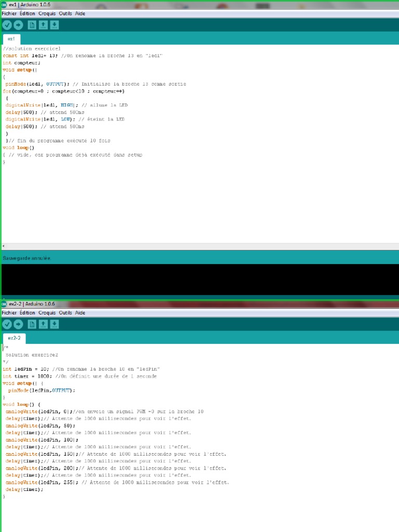Click the black console area in ex1 window
The width and height of the screenshot is (399, 532).
199,280
